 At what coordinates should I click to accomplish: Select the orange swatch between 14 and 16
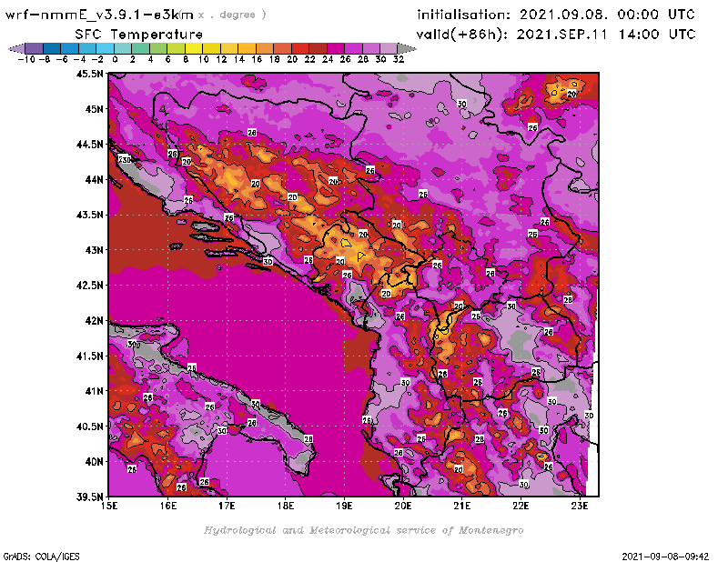point(247,48)
